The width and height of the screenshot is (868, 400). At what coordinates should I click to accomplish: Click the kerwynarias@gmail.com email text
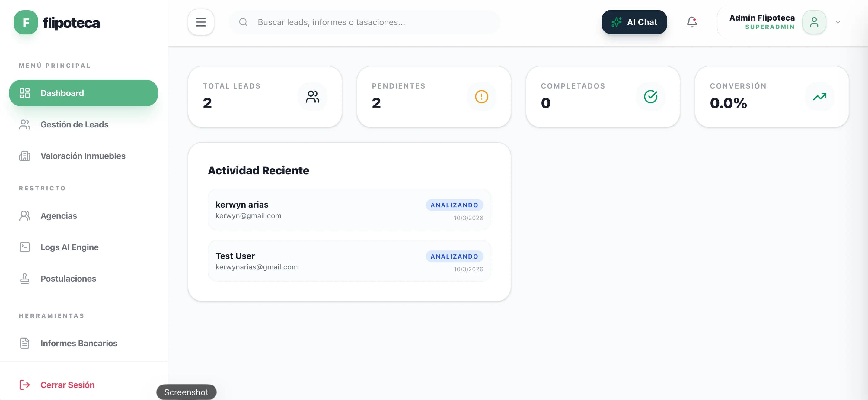257,267
